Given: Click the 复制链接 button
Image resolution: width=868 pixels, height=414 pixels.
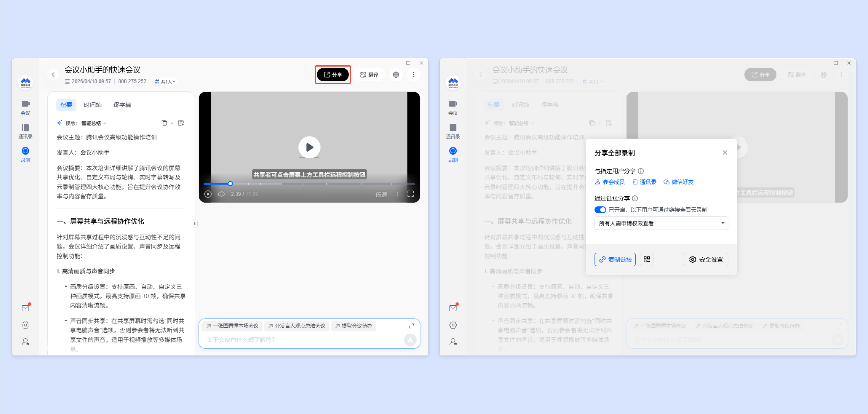Looking at the screenshot, I should coord(615,259).
